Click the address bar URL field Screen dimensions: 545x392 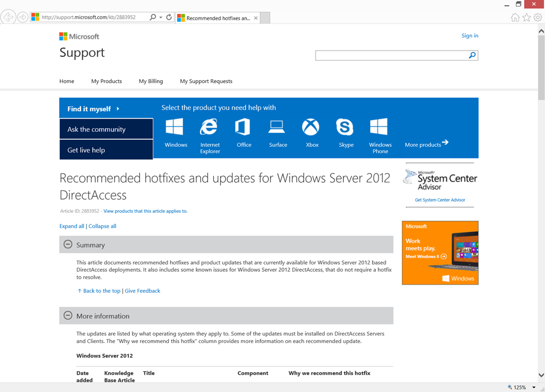pyautogui.click(x=94, y=17)
